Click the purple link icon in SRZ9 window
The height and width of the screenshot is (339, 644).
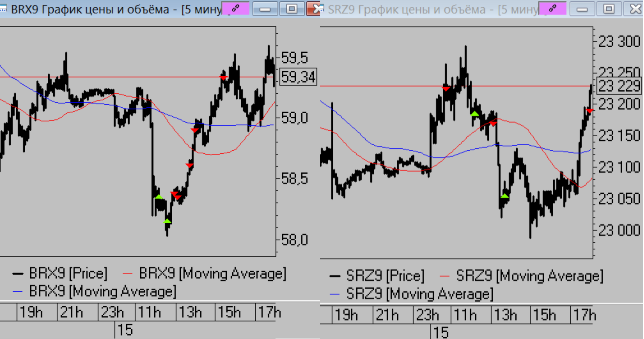pos(552,9)
